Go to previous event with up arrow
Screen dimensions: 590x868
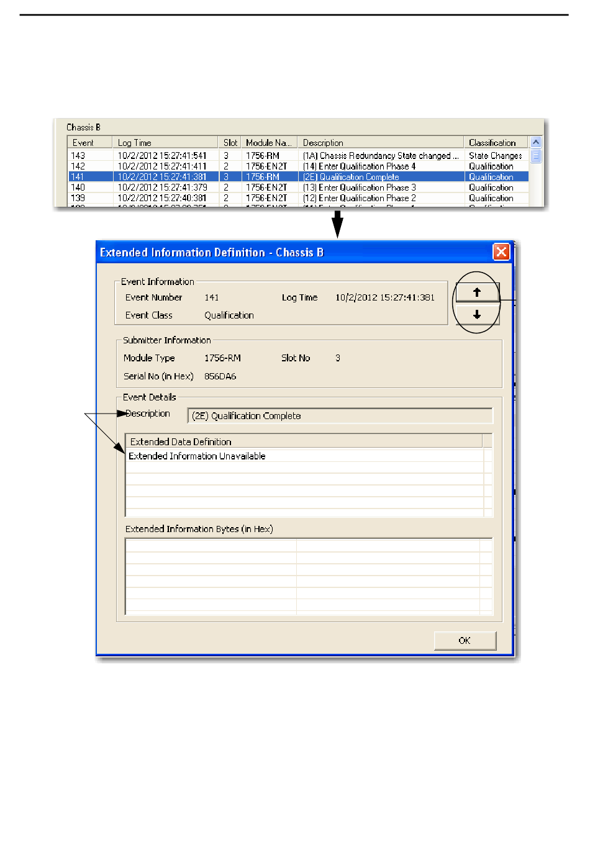pos(477,292)
